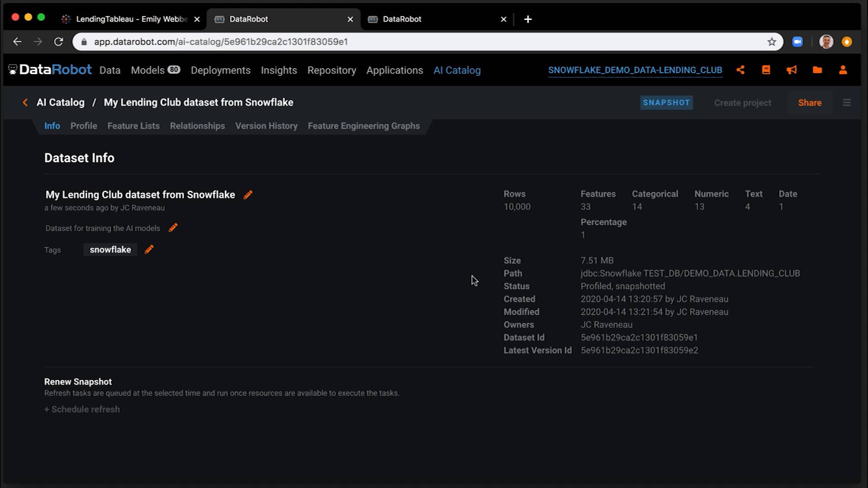Select the Info tab

pyautogui.click(x=52, y=126)
